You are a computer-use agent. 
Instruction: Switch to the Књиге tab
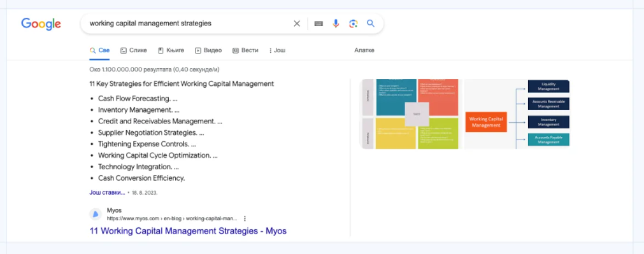(171, 50)
